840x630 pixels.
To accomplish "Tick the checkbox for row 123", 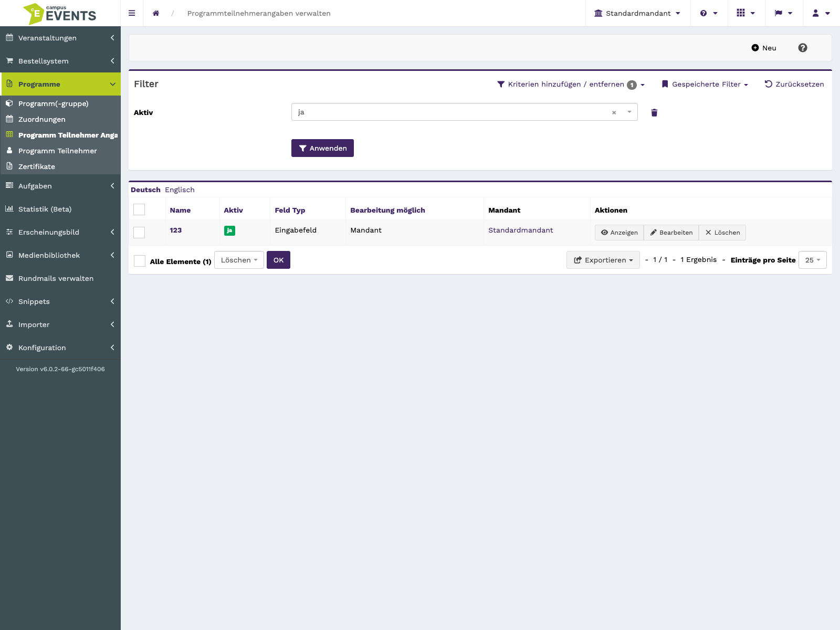I will coord(139,232).
